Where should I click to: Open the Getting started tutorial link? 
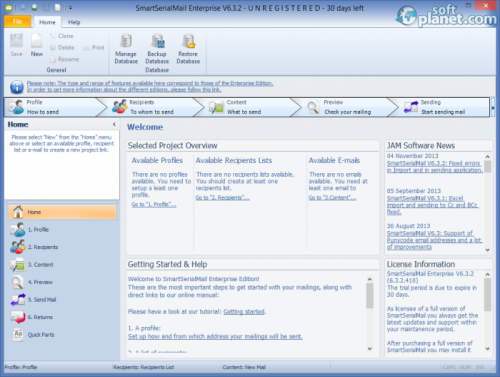click(244, 312)
